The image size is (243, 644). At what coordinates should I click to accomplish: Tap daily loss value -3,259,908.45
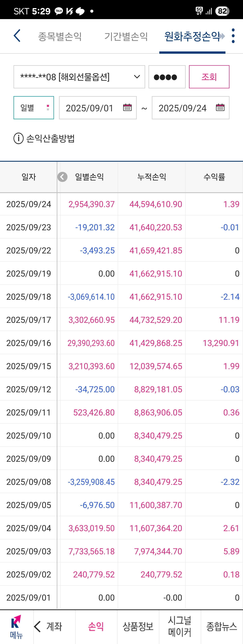91,482
